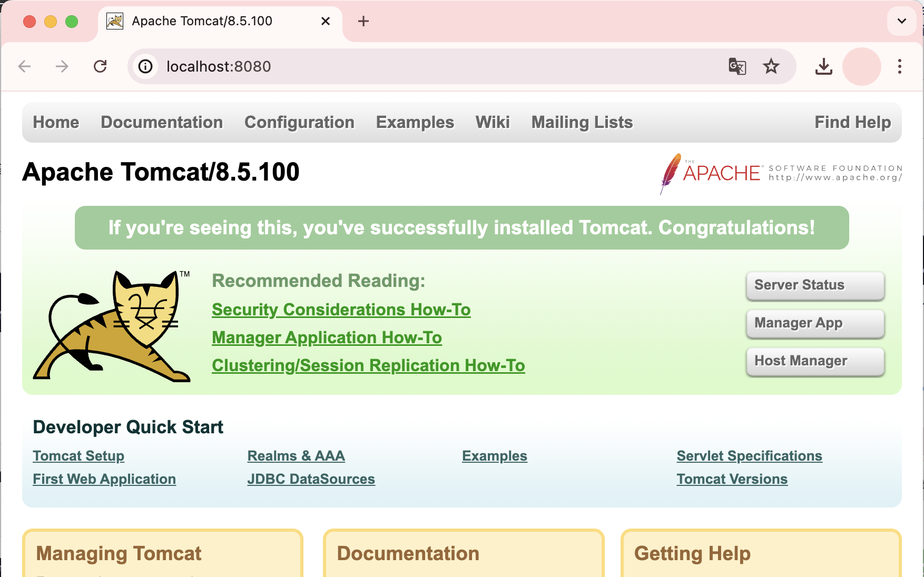Open a new tab with the plus icon
Image resolution: width=924 pixels, height=577 pixels.
tap(363, 21)
